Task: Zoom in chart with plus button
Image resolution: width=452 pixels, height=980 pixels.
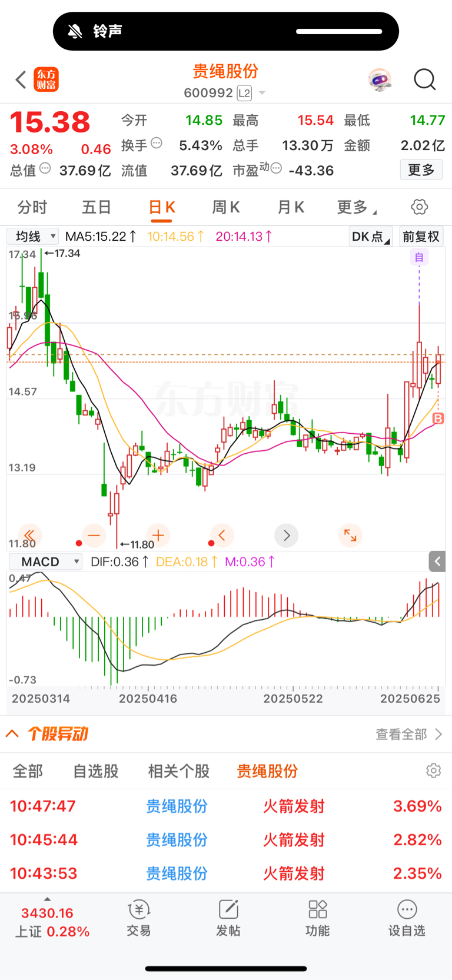Action: (x=158, y=535)
